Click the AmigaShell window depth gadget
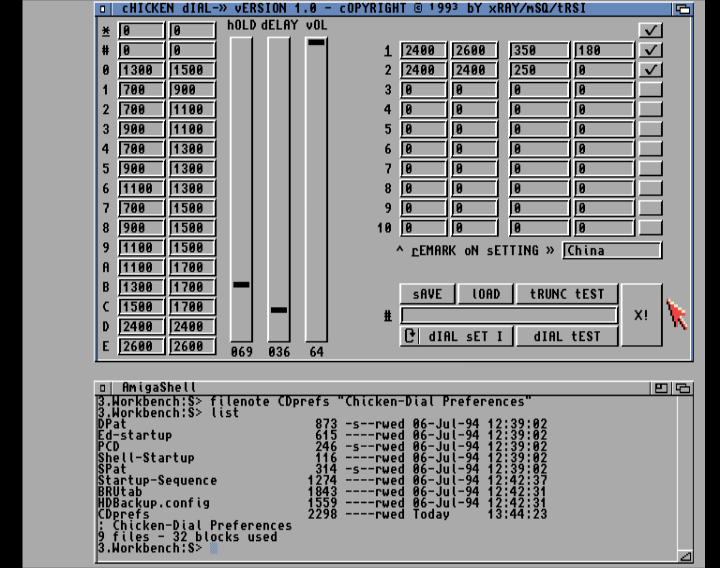 pyautogui.click(x=684, y=387)
